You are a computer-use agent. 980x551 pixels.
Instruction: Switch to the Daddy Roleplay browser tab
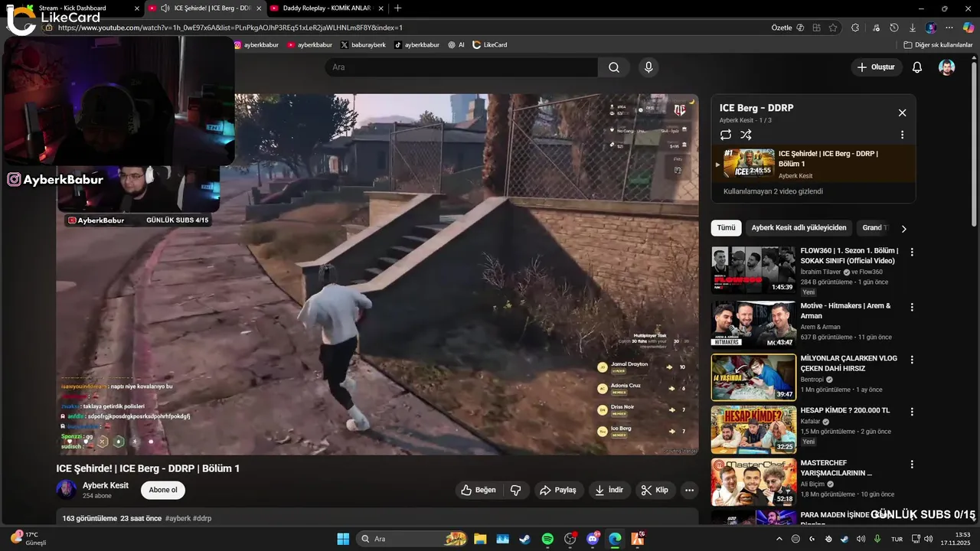(327, 8)
